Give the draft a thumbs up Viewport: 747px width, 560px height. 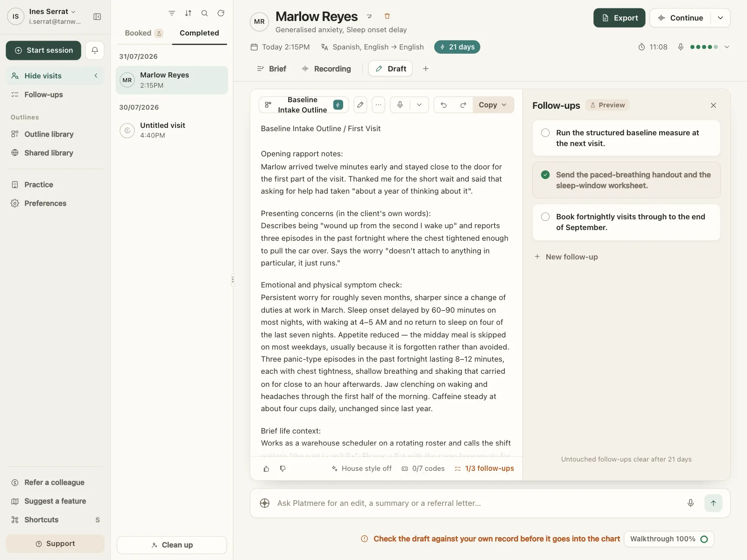[x=267, y=469]
